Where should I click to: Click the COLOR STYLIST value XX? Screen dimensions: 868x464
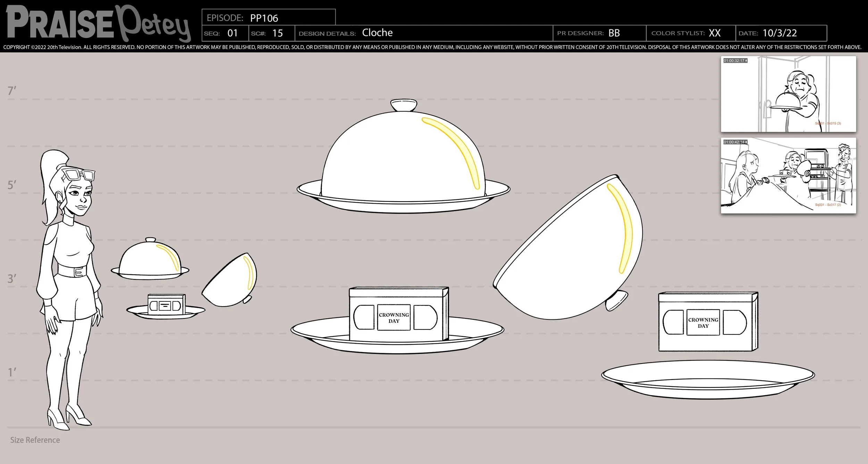tap(715, 33)
